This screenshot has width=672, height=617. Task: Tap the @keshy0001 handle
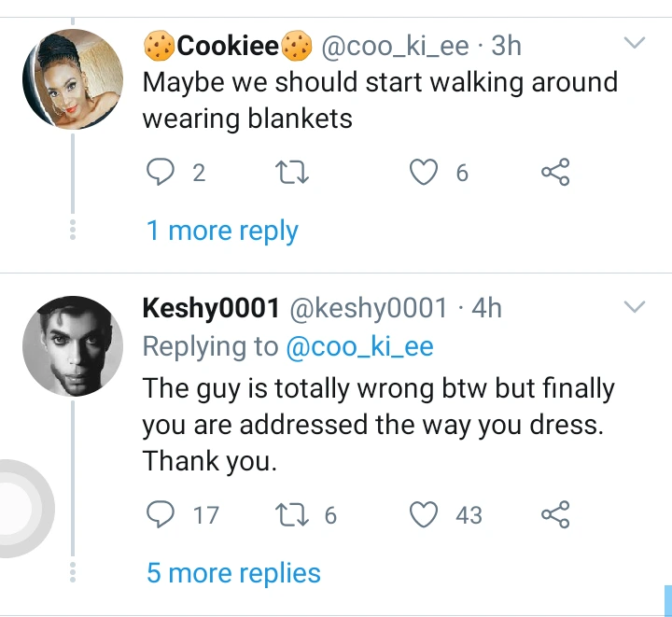coord(371,308)
